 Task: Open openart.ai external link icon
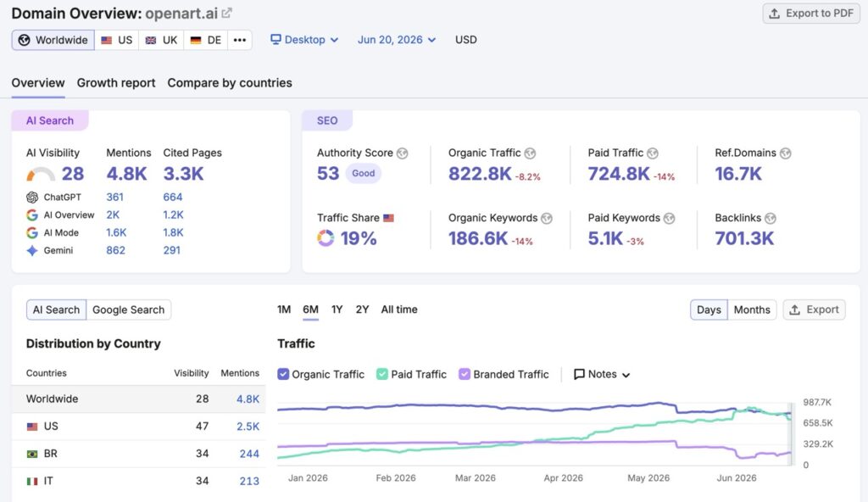pyautogui.click(x=227, y=13)
